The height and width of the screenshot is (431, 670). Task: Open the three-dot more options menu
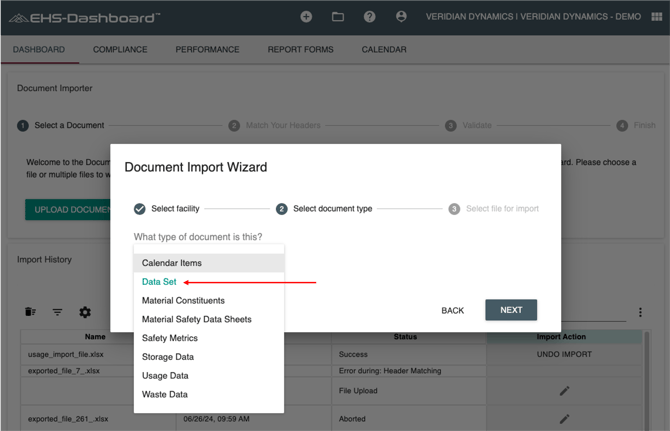[x=640, y=312]
